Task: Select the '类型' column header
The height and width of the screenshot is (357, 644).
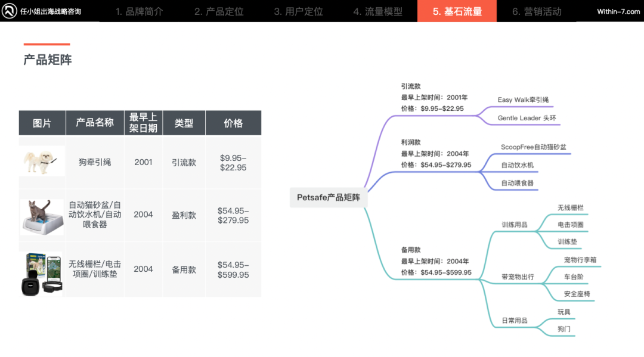Action: (x=184, y=123)
